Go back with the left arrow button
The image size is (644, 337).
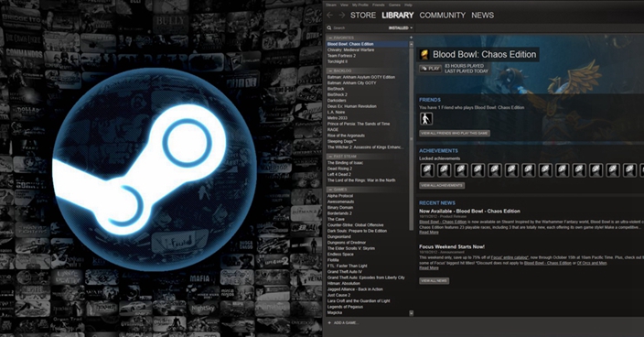tap(329, 16)
